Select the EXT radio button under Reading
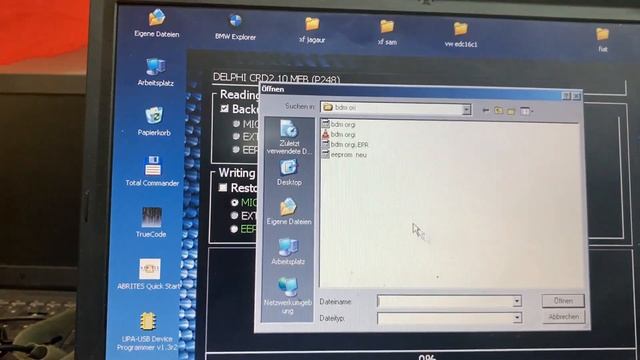The height and width of the screenshot is (360, 640). [x=236, y=136]
